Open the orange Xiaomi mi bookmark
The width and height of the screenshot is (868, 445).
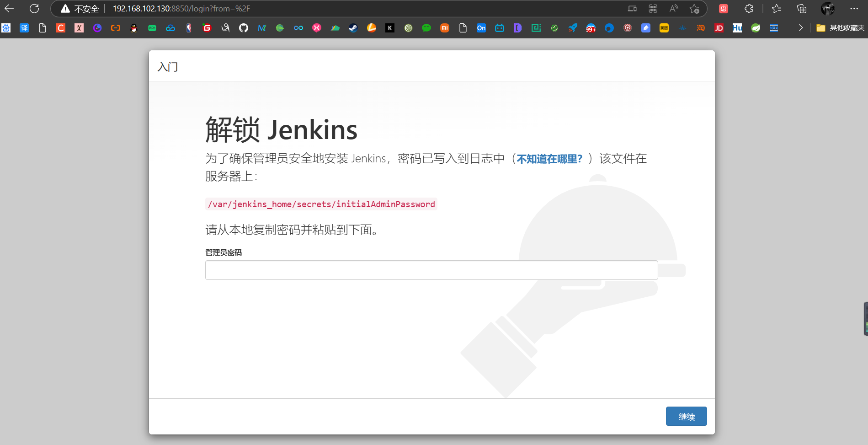click(x=445, y=28)
